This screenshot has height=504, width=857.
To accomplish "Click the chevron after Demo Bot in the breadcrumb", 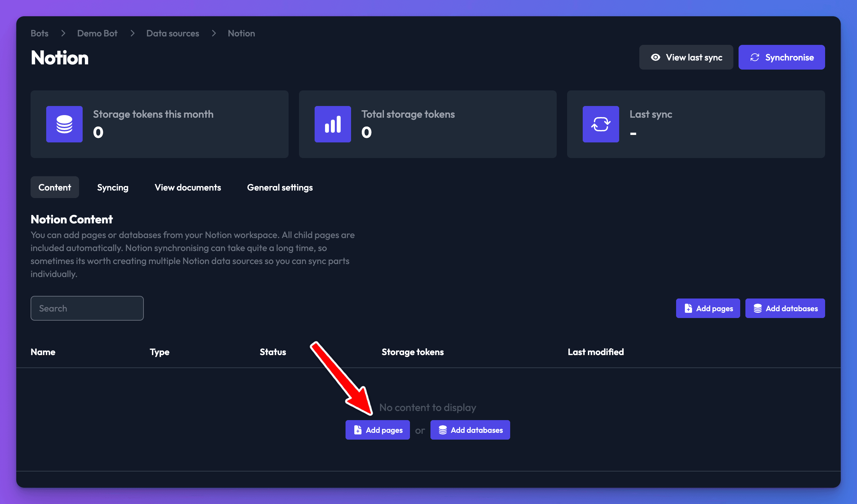I will tap(132, 33).
